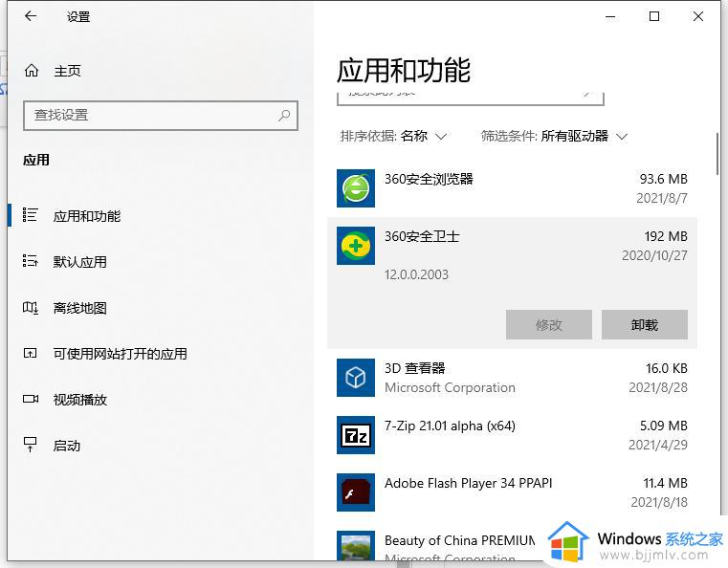The height and width of the screenshot is (568, 728).
Task: Select 7-Zip 21.01 alpha (x64) entry
Action: [x=450, y=426]
